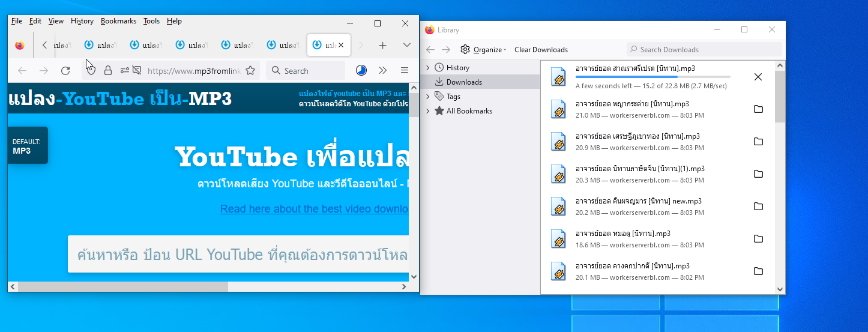Viewport: 868px width, 332px height.
Task: Click browser page vertical scrollbar thumb
Action: 414,104
